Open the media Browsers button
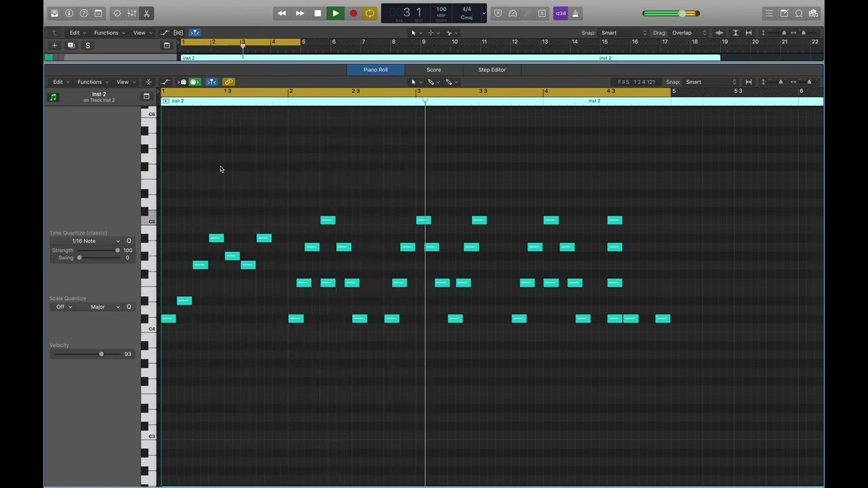This screenshot has width=868, height=488. pos(813,14)
